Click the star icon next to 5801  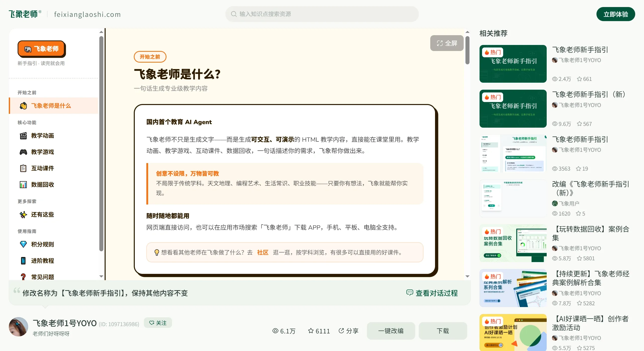tap(579, 258)
